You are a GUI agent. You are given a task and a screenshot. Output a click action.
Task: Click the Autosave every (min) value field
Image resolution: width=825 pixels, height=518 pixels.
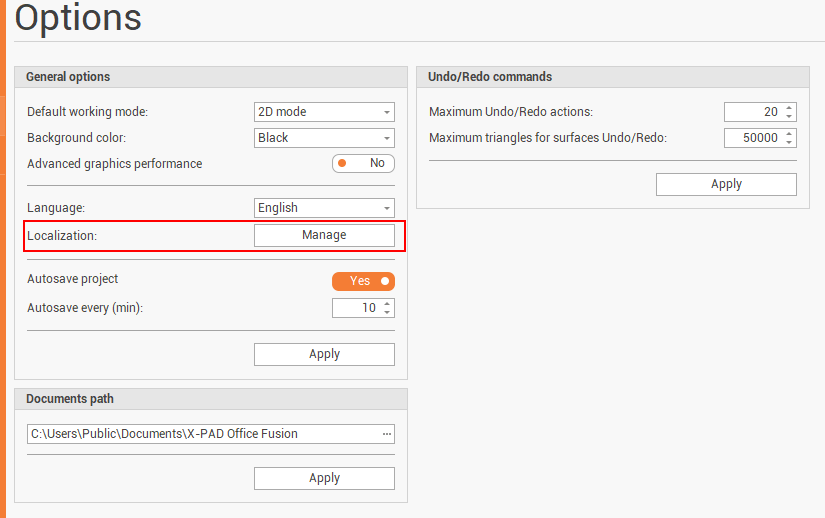pos(356,308)
